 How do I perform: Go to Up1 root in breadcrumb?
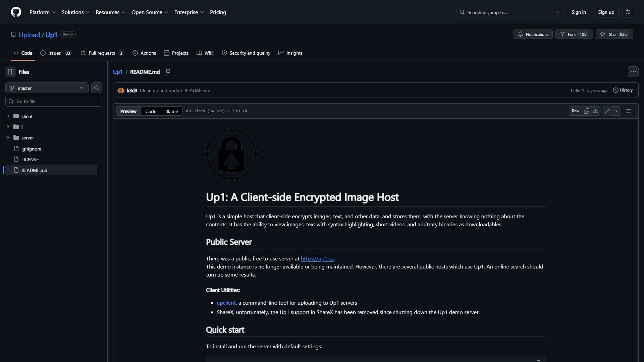118,72
